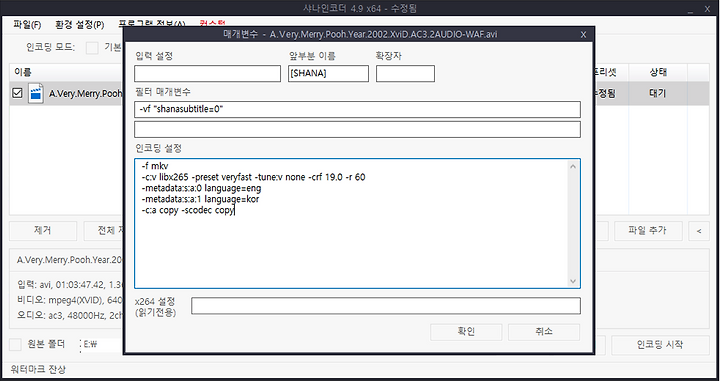Click the E:₩ output folder path field
720x381 pixels.
tap(102, 344)
